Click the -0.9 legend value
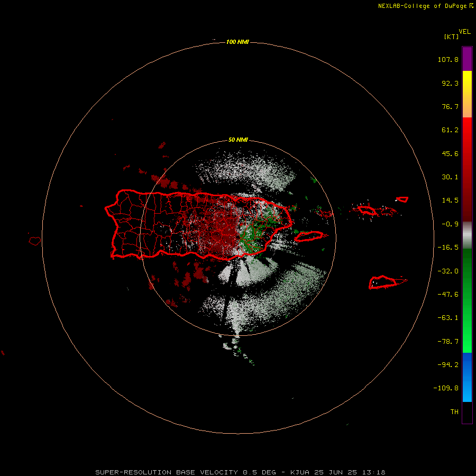The height and width of the screenshot is (476, 476). (450, 224)
